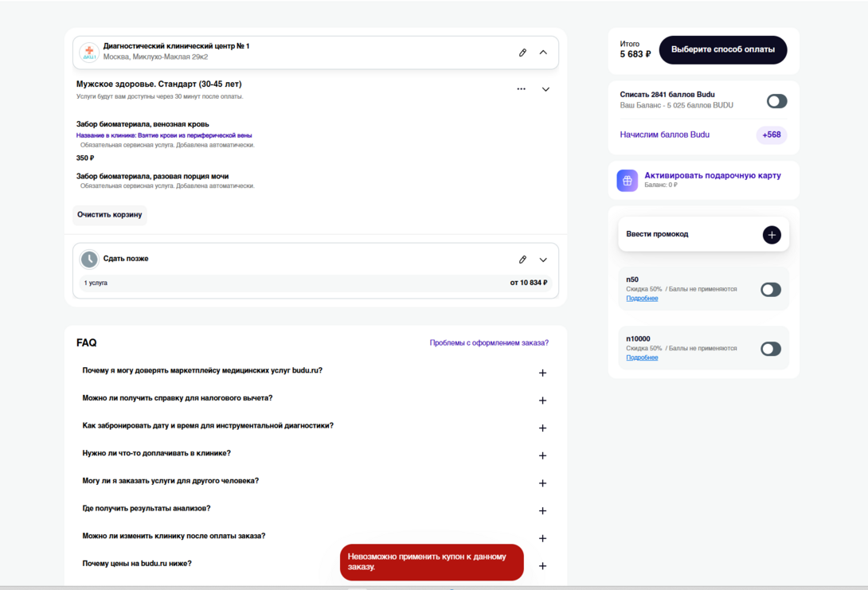Viewport: 868px width, 590px height.
Task: Click Очистить корзину button
Action: coord(110,215)
